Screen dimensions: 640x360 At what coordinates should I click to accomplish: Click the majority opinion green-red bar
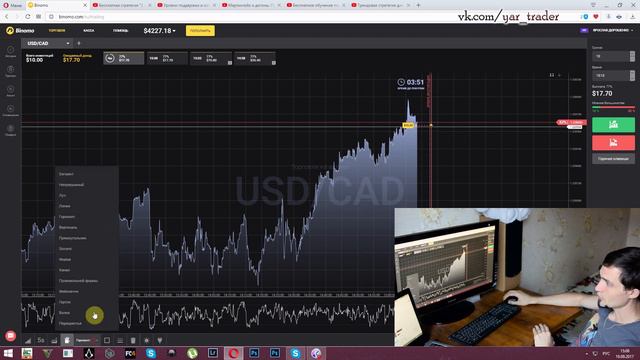(613, 107)
